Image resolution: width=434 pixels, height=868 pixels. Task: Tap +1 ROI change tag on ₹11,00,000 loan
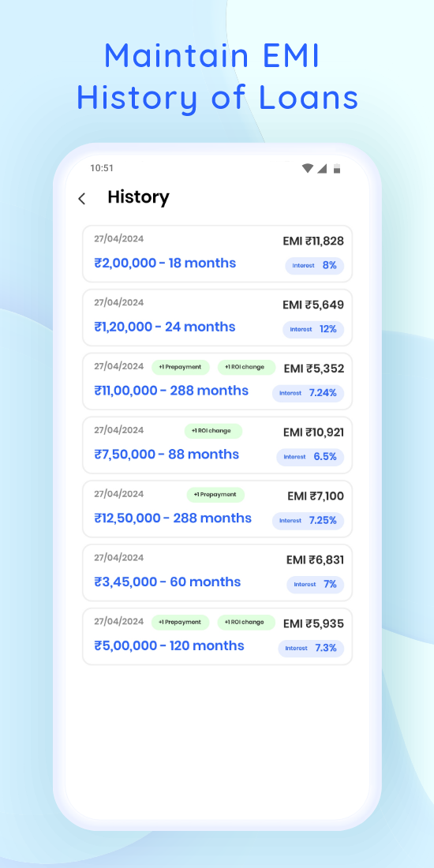246,367
